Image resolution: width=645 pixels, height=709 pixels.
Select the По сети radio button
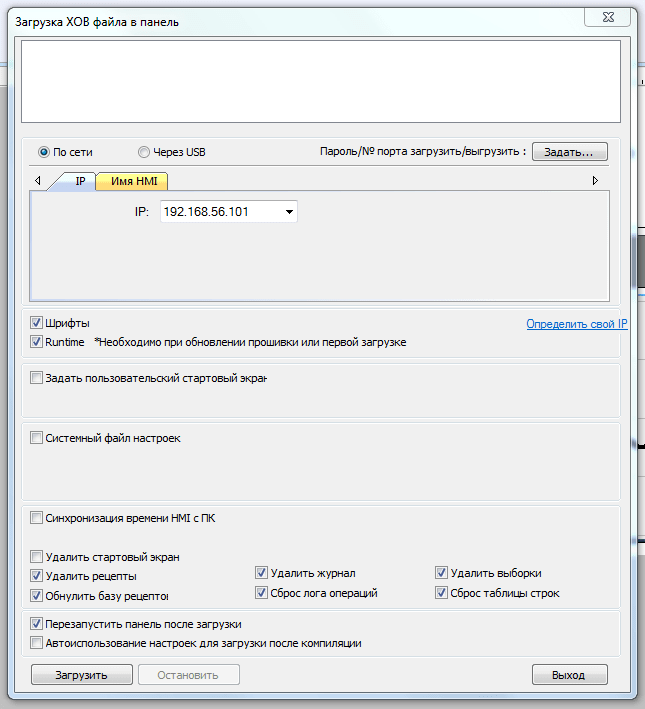pos(44,153)
